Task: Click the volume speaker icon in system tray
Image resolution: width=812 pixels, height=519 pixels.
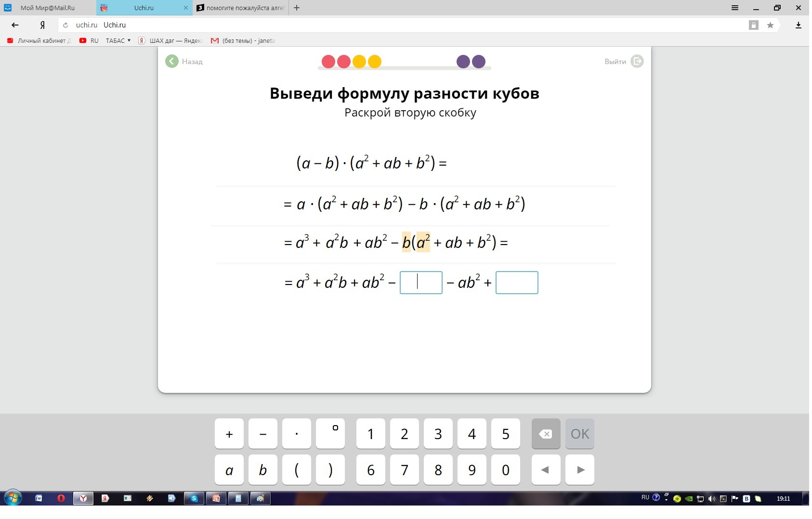Action: point(712,499)
